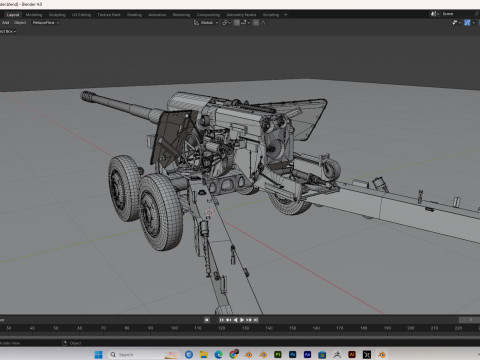Jump to timeline end frame
The image size is (480, 360).
256,320
